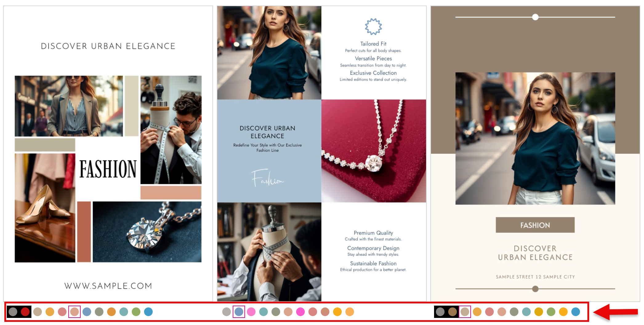This screenshot has width=644, height=325.
Task: Select the gray swatch in the first palette
Action: click(x=14, y=312)
